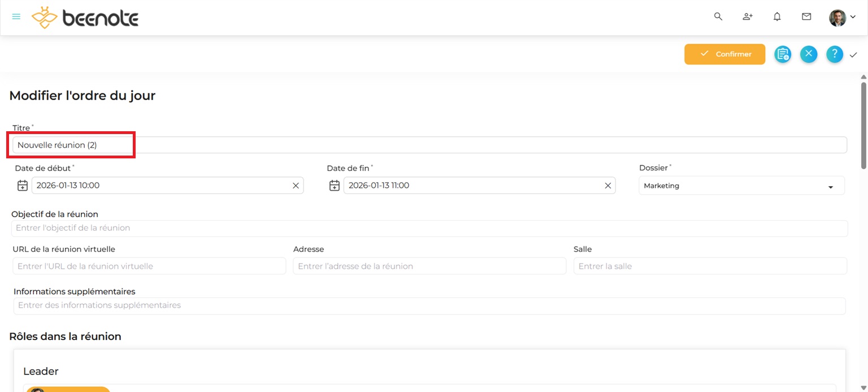
Task: Expand the Dossier Marketing dropdown
Action: pos(741,186)
